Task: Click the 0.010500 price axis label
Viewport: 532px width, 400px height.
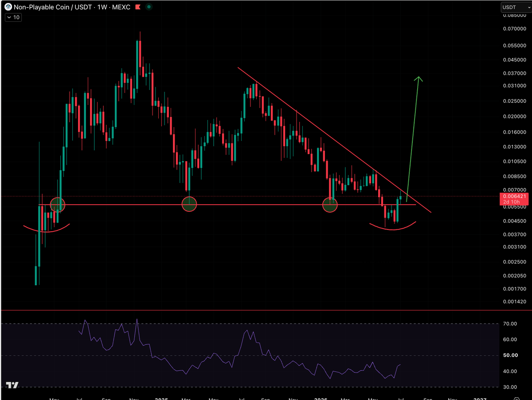Action: pyautogui.click(x=514, y=161)
